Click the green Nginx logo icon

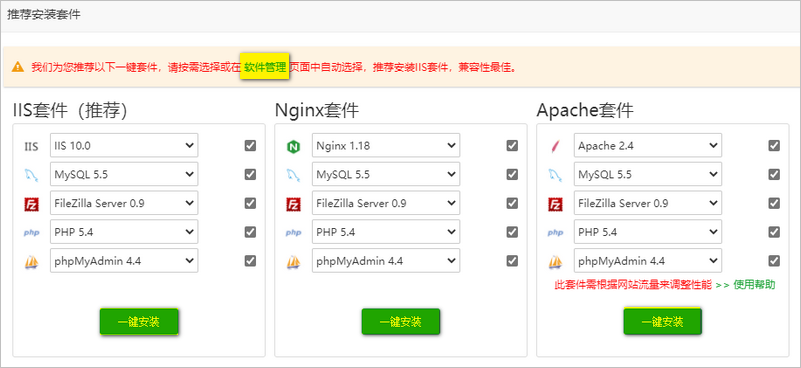click(x=293, y=147)
